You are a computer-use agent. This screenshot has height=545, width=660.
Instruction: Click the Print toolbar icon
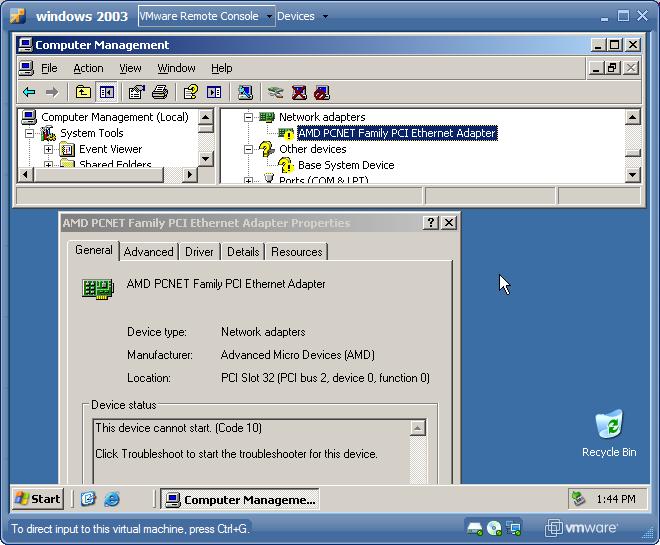coord(160,92)
